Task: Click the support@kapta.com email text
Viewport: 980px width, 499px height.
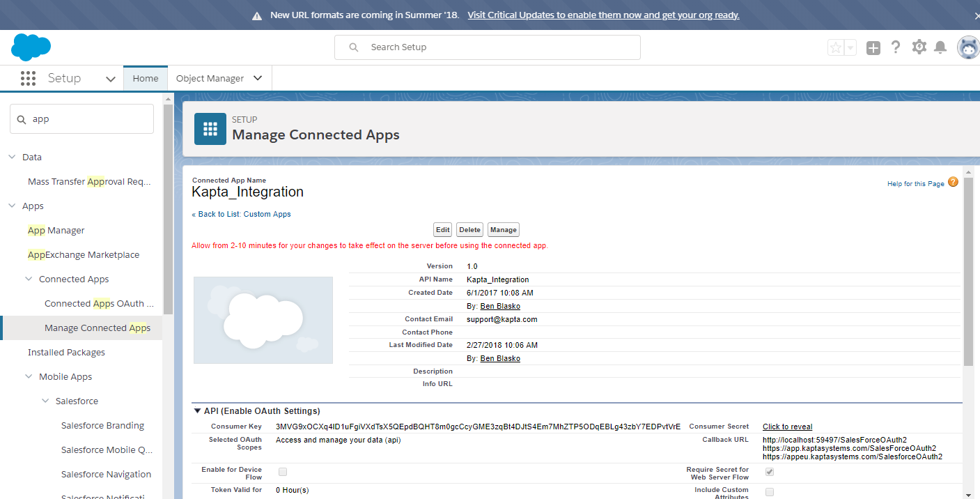Action: [501, 319]
